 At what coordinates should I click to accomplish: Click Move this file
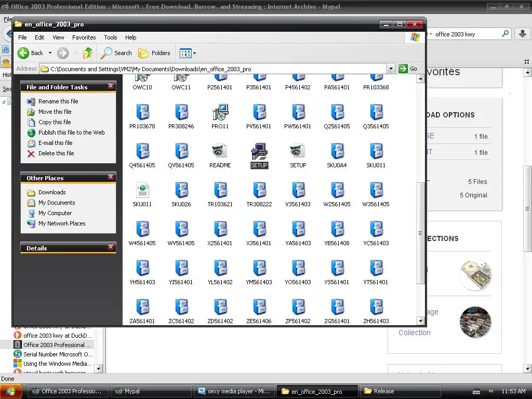(55, 112)
